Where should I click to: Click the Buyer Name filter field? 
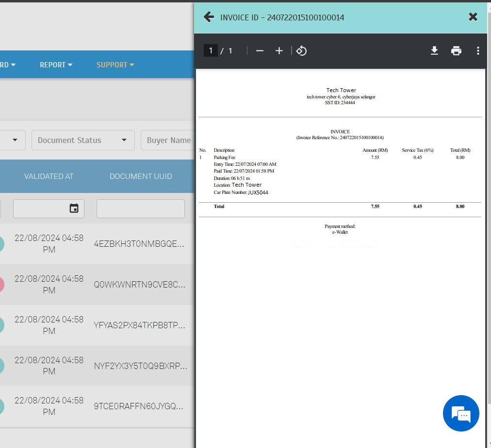coord(168,140)
